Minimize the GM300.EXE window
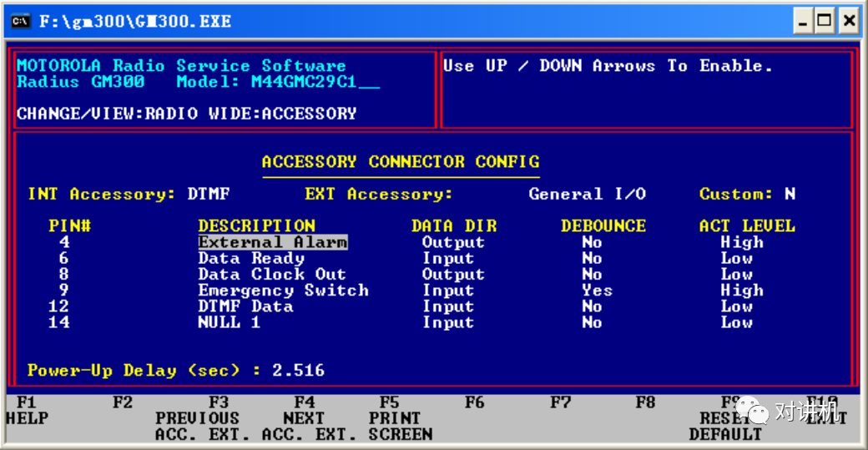The width and height of the screenshot is (868, 450). [x=803, y=22]
